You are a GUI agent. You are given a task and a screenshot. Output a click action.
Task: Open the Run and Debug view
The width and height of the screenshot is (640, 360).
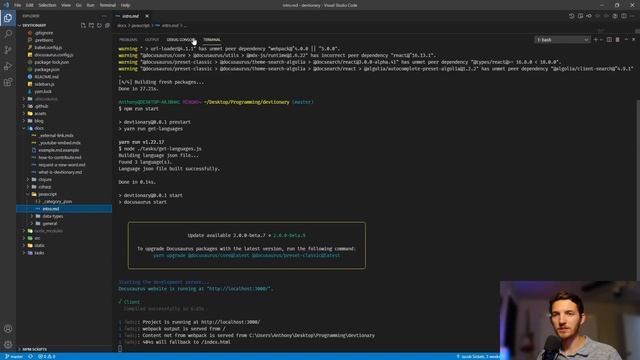click(8, 66)
